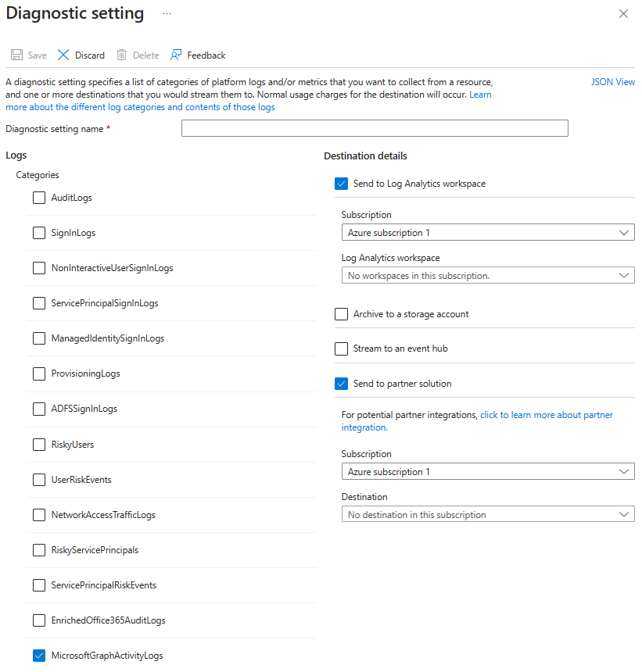Click the Save disk icon
The height and width of the screenshot is (672, 642).
coord(16,55)
